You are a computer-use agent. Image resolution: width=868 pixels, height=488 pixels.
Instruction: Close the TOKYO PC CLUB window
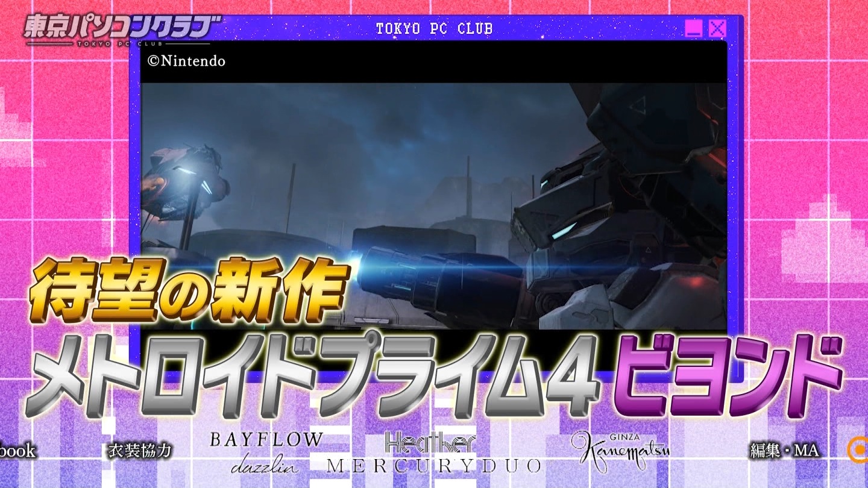click(717, 28)
